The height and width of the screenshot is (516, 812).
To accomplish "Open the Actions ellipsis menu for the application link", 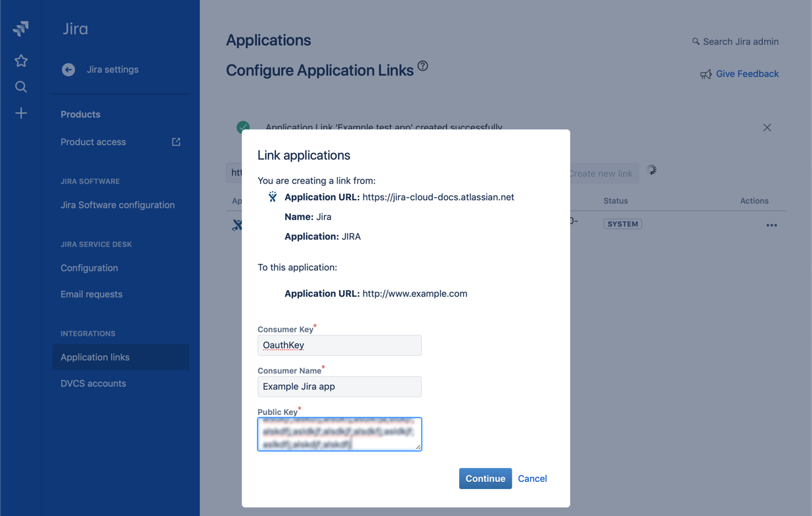I will tap(771, 225).
